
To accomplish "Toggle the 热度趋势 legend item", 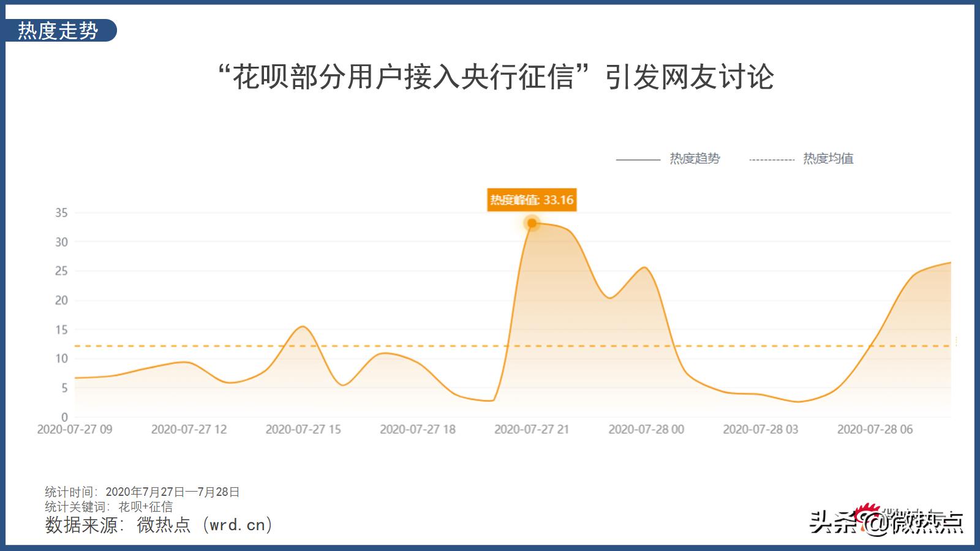I will click(668, 159).
